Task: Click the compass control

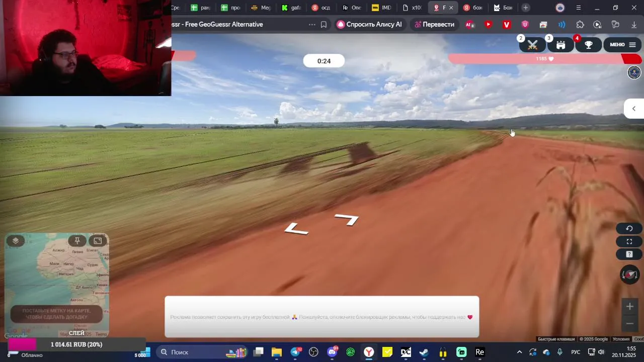Action: (629, 275)
